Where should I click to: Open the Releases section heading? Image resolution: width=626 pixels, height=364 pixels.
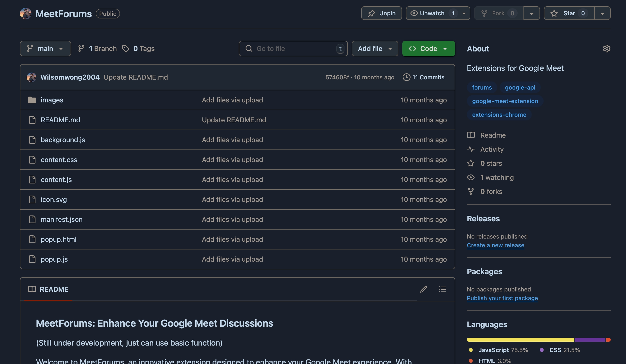tap(483, 219)
